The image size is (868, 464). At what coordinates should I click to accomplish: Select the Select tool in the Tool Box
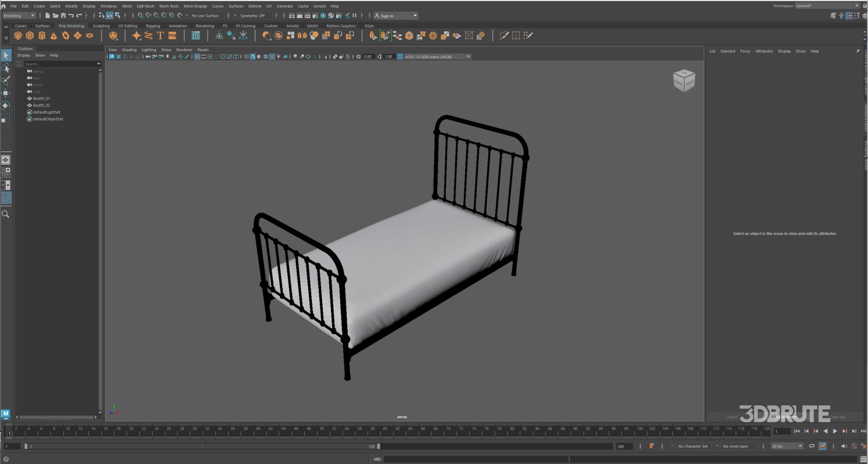[6, 55]
